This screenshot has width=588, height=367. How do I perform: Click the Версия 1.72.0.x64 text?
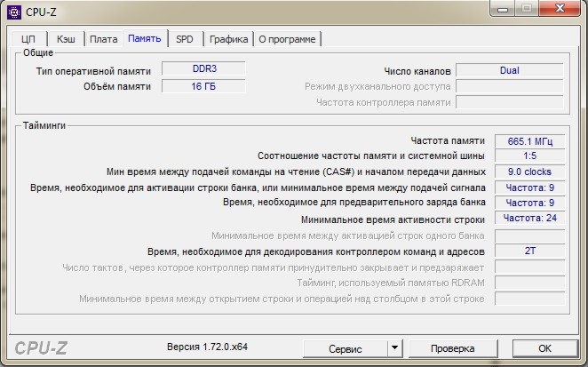coord(207,347)
